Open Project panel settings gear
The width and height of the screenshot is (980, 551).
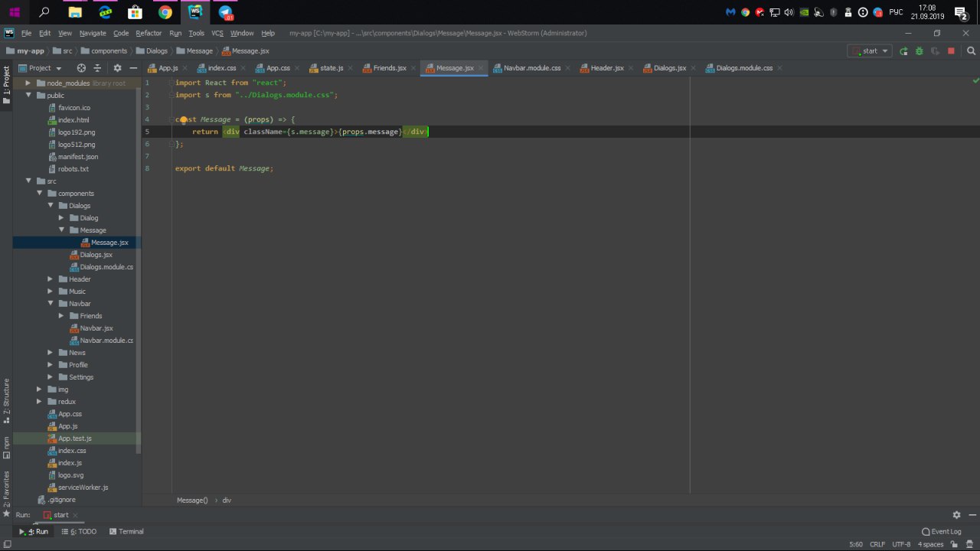117,68
